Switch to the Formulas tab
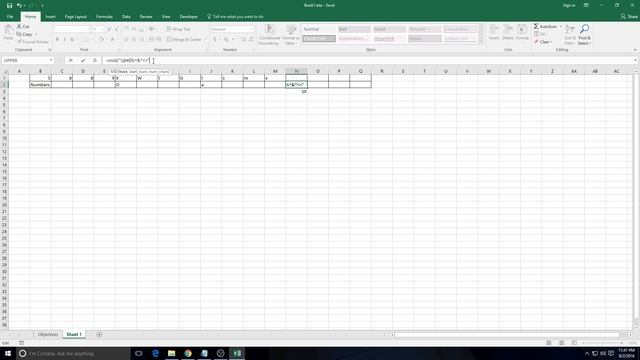 pyautogui.click(x=104, y=17)
